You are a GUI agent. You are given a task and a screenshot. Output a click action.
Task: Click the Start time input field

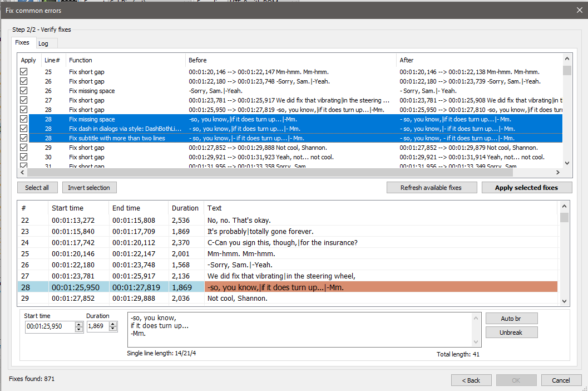50,326
